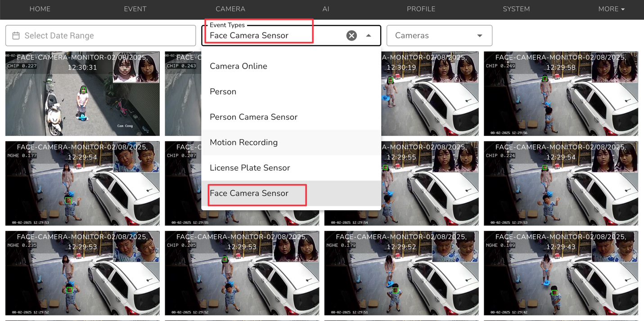Clear the selected Face Camera Sensor event type
This screenshot has width=644, height=321.
(351, 36)
